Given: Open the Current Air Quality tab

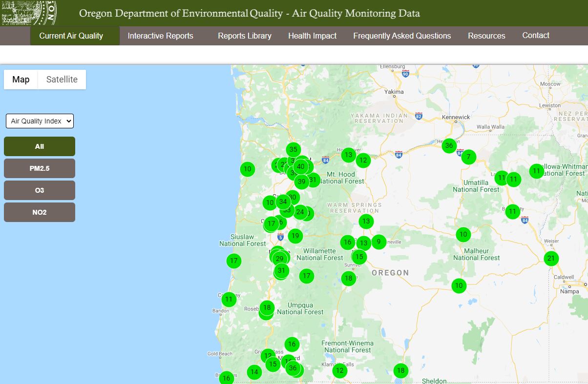Looking at the screenshot, I should [75, 36].
